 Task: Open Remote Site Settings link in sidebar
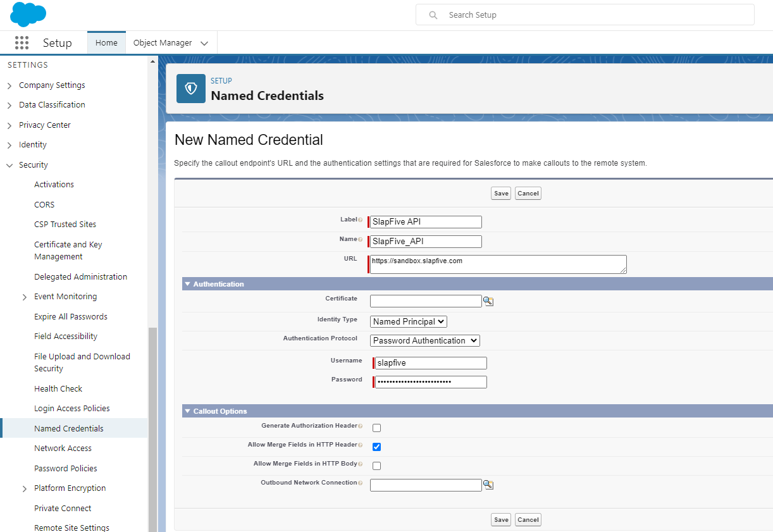click(x=71, y=528)
